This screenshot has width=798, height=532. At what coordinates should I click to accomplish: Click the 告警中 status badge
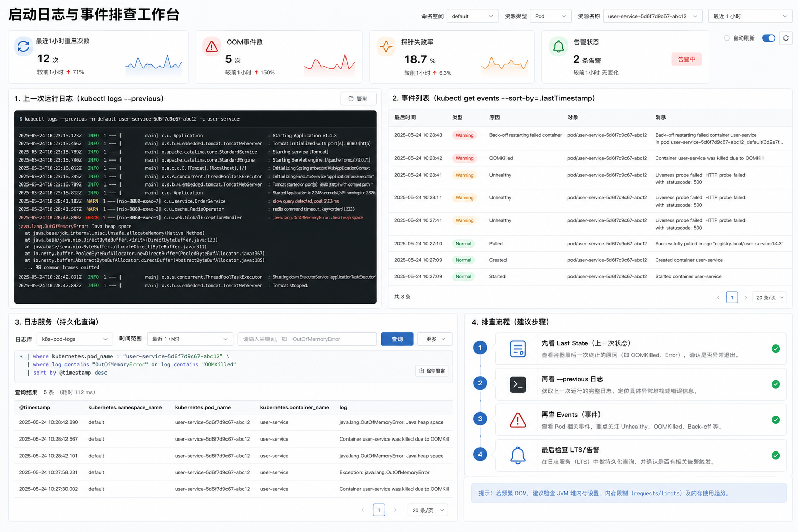686,59
